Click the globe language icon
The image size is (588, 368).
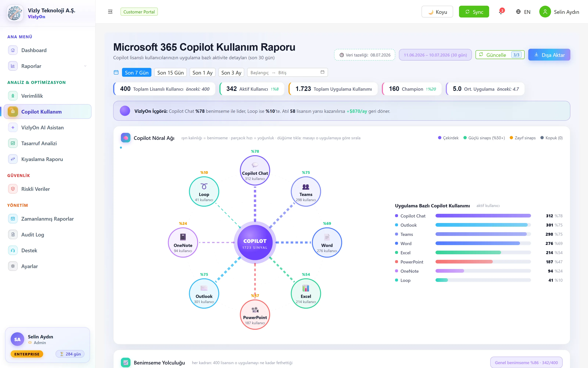pos(518,12)
